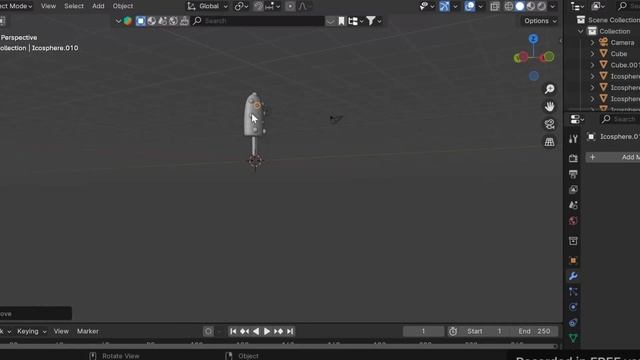Screen dimensions: 640x360
Task: Jump to the first frame
Action: pos(233,331)
